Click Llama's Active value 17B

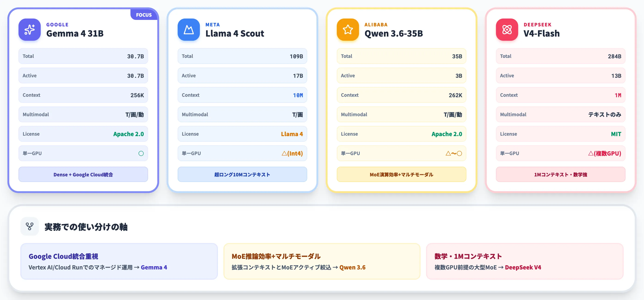click(x=298, y=76)
